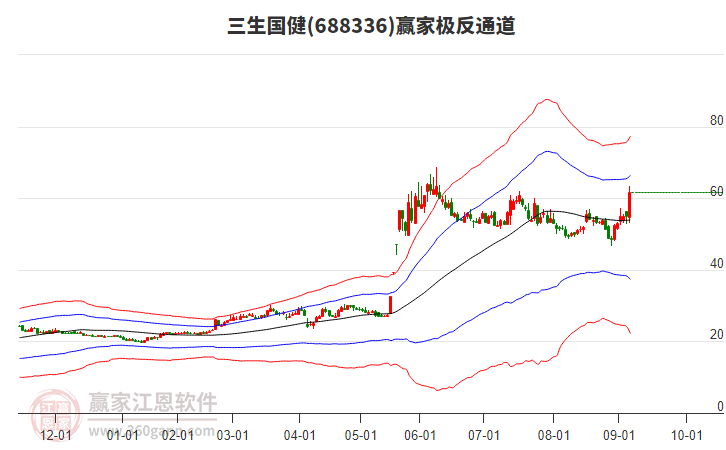
Task: Click the 80 price axis label
Action: [x=716, y=120]
